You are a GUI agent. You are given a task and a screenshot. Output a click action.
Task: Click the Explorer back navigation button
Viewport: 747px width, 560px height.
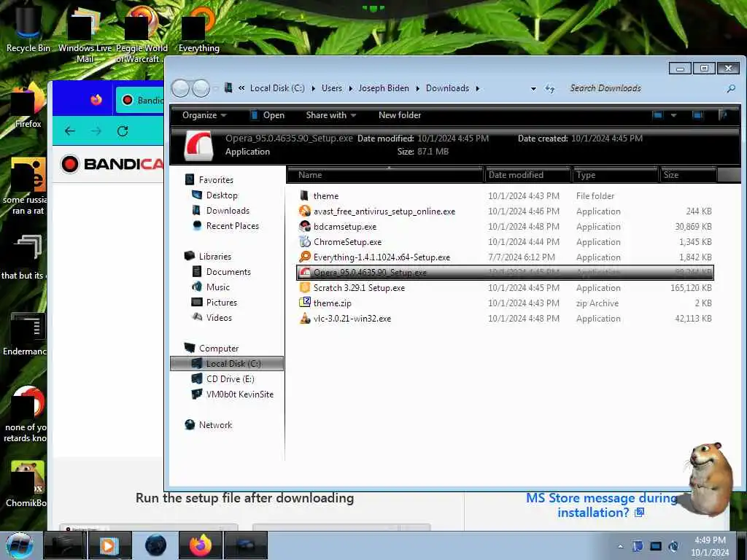[180, 88]
